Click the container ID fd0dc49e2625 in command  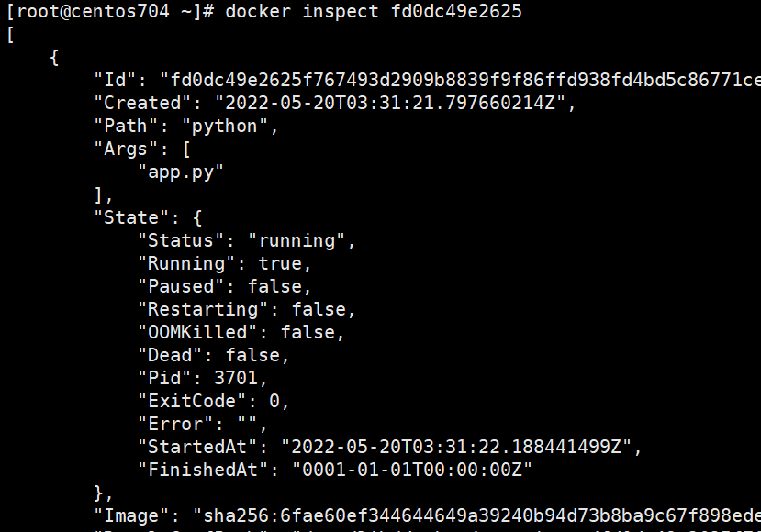(456, 11)
